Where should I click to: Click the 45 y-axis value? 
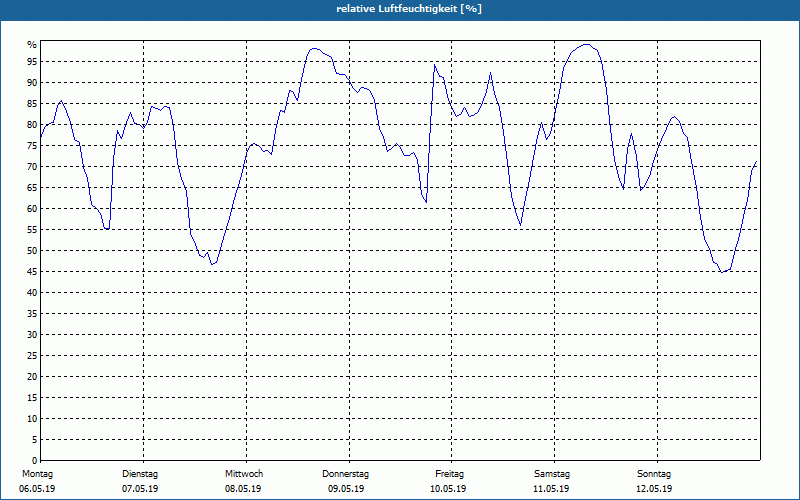32,271
